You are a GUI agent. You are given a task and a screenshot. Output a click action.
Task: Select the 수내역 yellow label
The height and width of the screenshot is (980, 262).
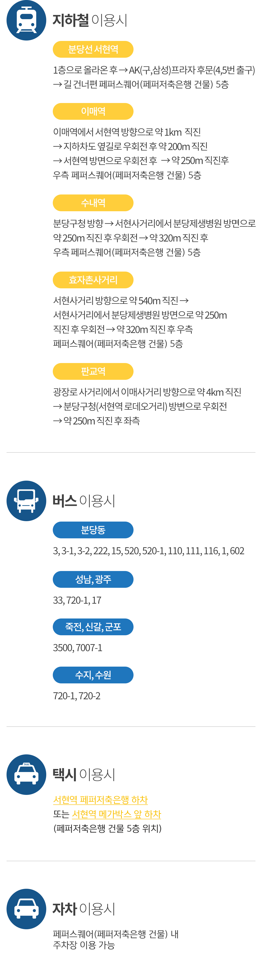(x=93, y=203)
